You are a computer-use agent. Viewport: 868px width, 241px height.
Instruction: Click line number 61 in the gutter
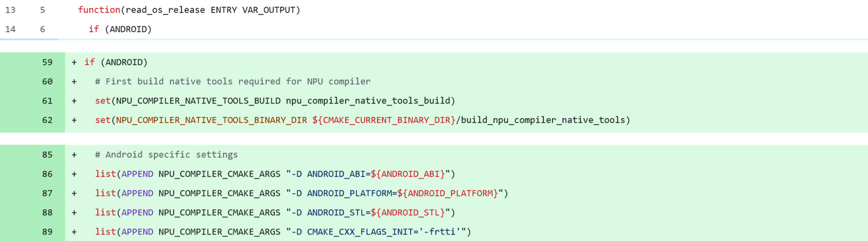(47, 101)
